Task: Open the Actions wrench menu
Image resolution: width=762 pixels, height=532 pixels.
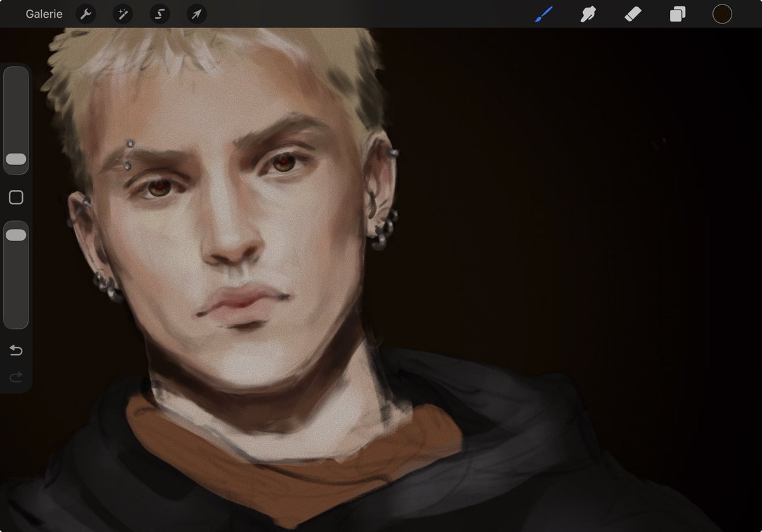Action: (x=86, y=14)
